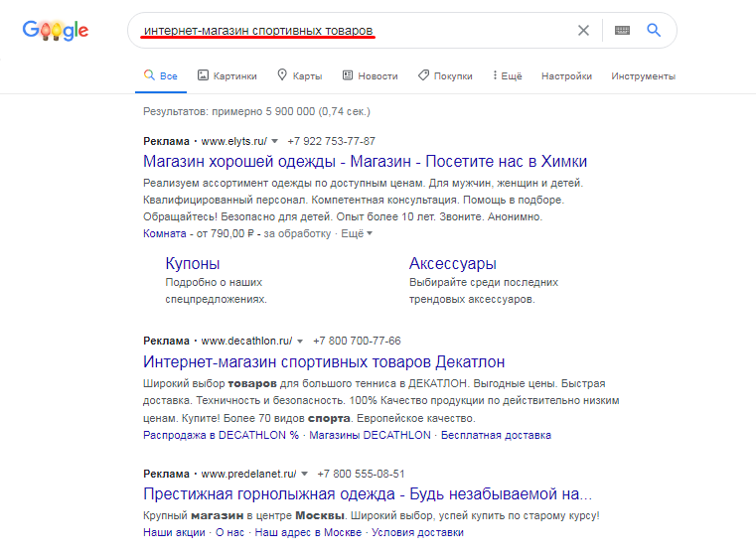Click the Карты map pin icon
This screenshot has width=756, height=554.
click(282, 75)
